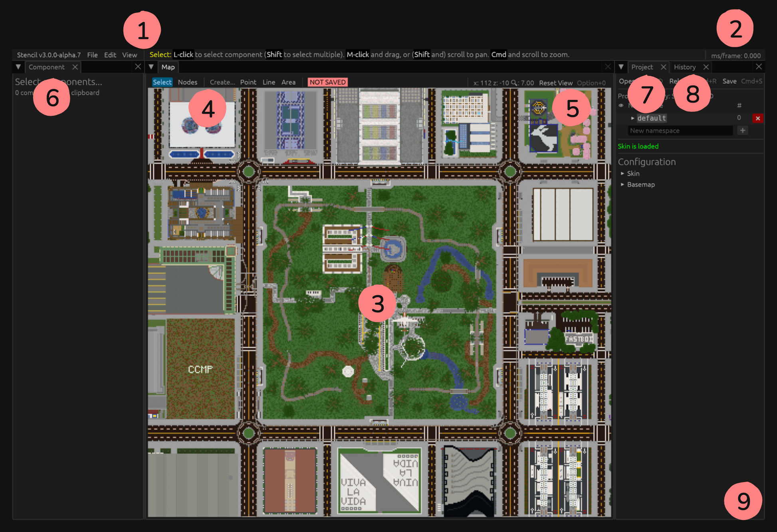Switch to the Map tab
Image resolution: width=777 pixels, height=532 pixels.
click(x=168, y=67)
